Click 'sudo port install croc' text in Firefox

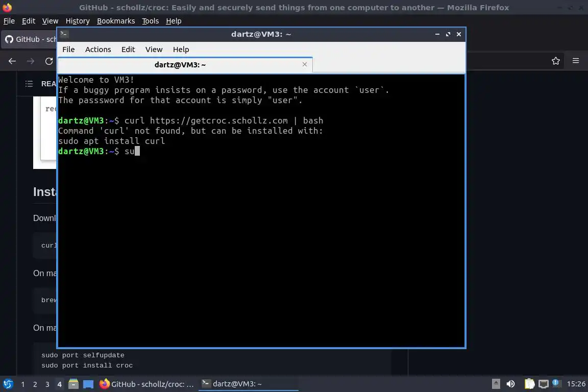coord(87,365)
